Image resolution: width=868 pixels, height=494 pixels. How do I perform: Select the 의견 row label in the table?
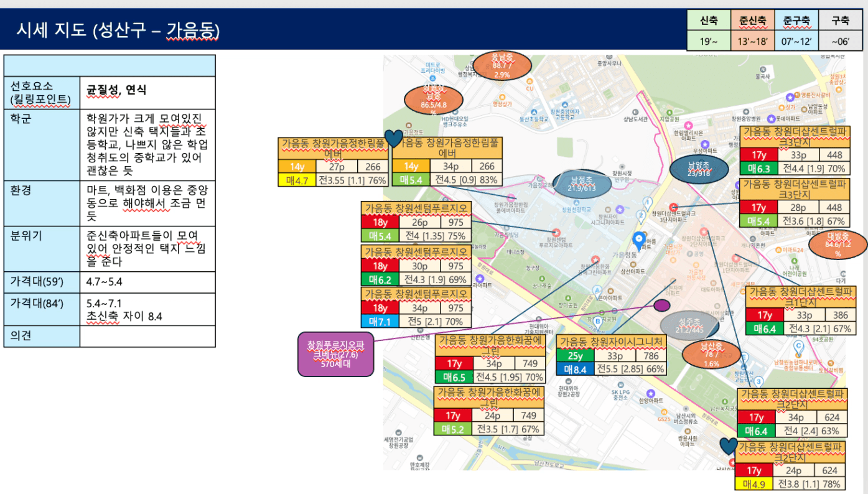(x=42, y=336)
